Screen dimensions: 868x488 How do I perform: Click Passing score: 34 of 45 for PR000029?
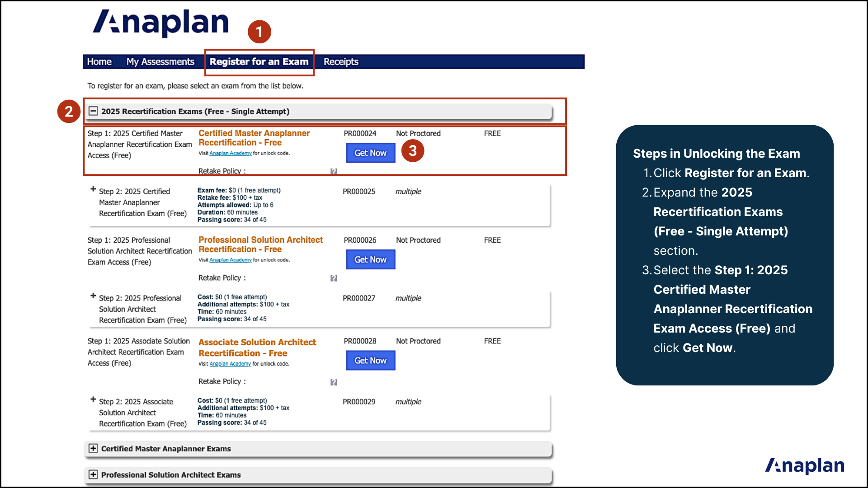click(232, 422)
